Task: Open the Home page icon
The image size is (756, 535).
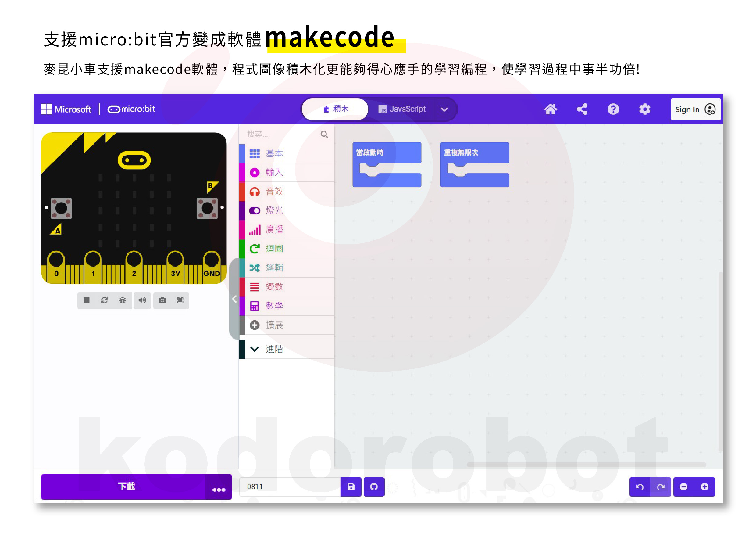Action: tap(550, 109)
